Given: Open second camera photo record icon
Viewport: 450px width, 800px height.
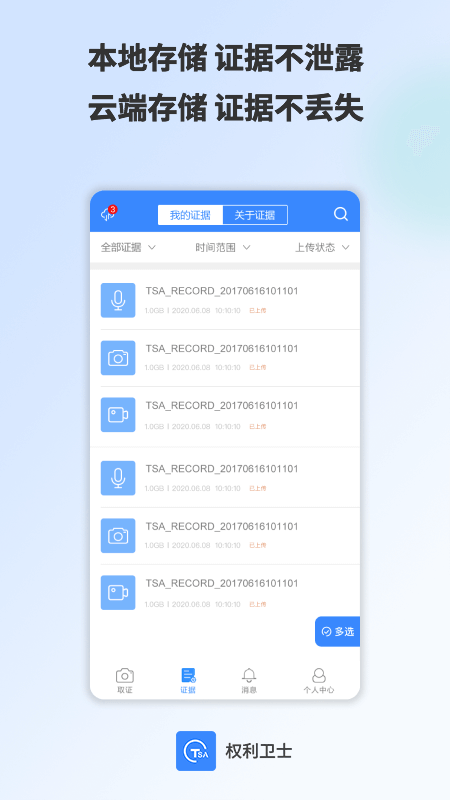Looking at the screenshot, I should coord(118,536).
